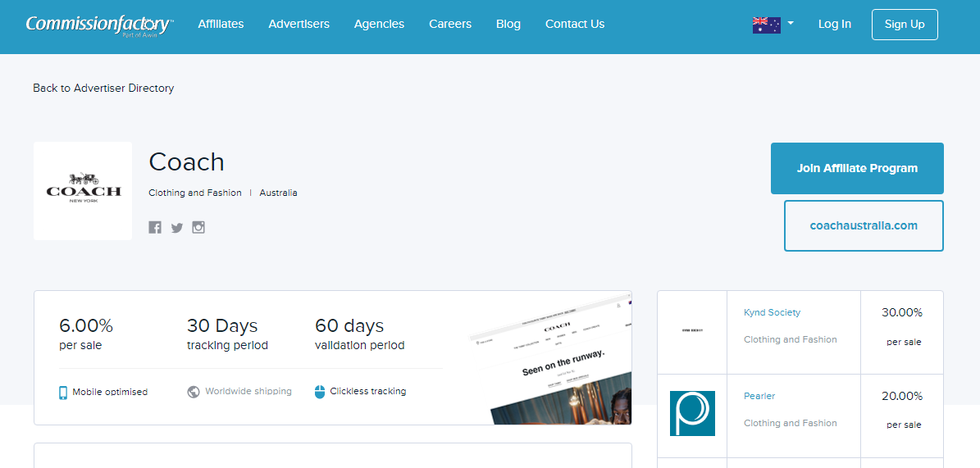Viewport: 980px width, 468px height.
Task: Click the 30 Days tracking period value
Action: [222, 325]
